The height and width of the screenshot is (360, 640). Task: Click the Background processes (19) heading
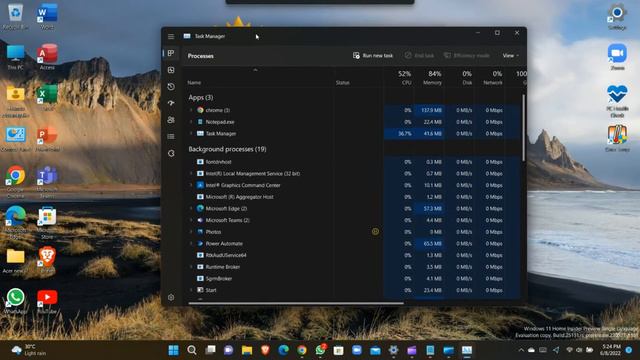pos(227,149)
